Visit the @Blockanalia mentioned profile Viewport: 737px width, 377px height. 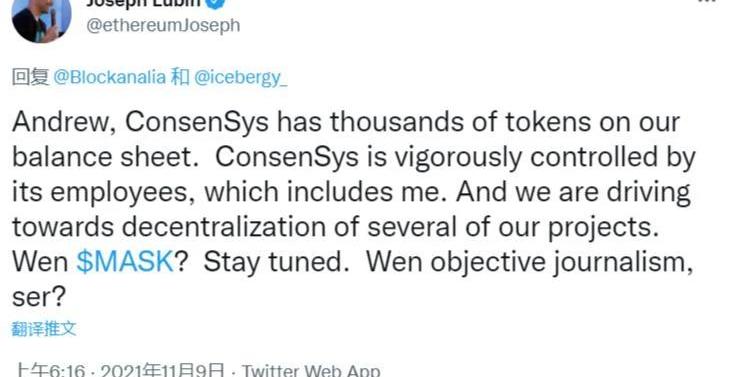[x=109, y=78]
